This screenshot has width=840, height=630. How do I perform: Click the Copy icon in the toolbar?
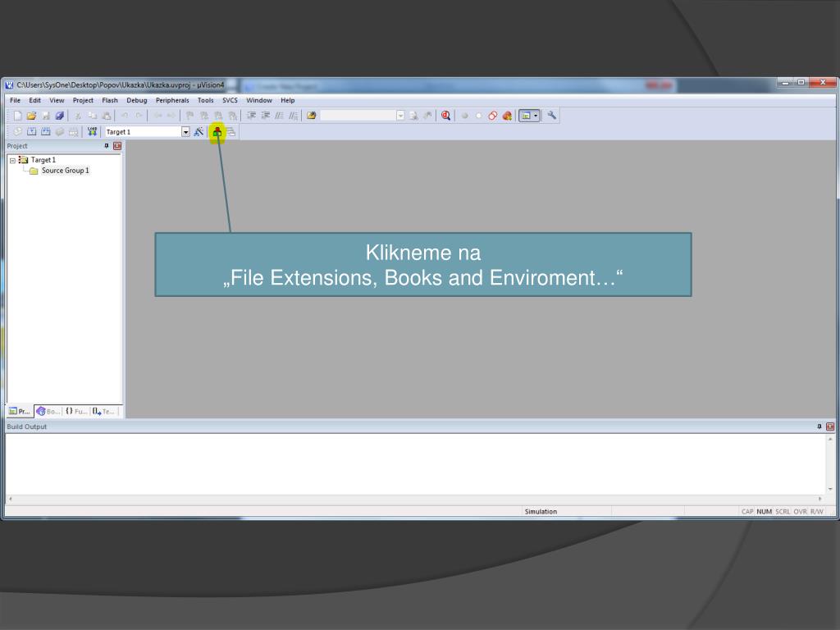(x=92, y=116)
